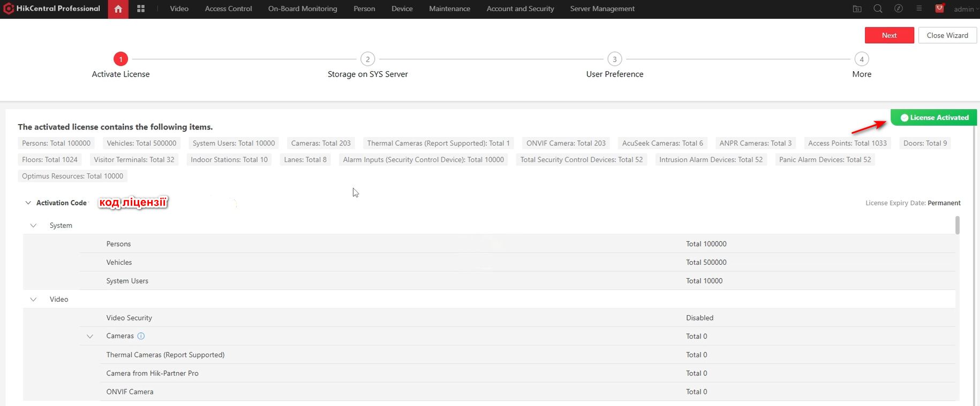This screenshot has height=406, width=980.
Task: Open the Access Control menu
Action: 228,9
